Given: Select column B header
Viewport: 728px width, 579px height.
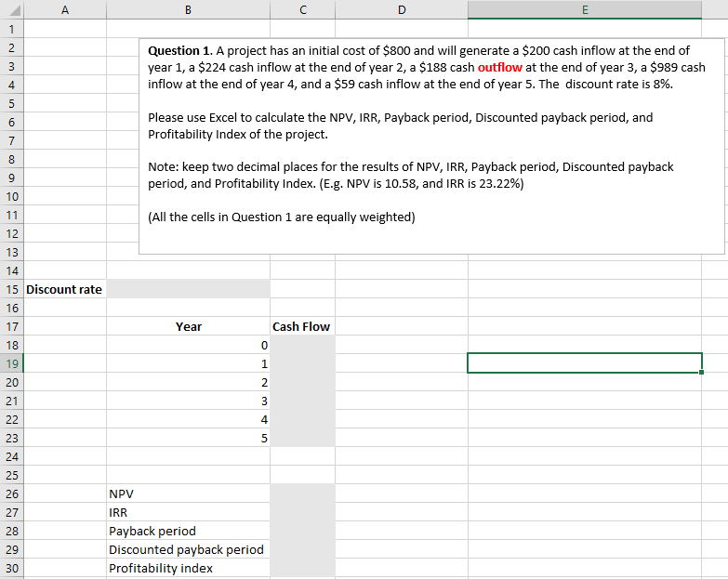Looking at the screenshot, I should click(188, 9).
